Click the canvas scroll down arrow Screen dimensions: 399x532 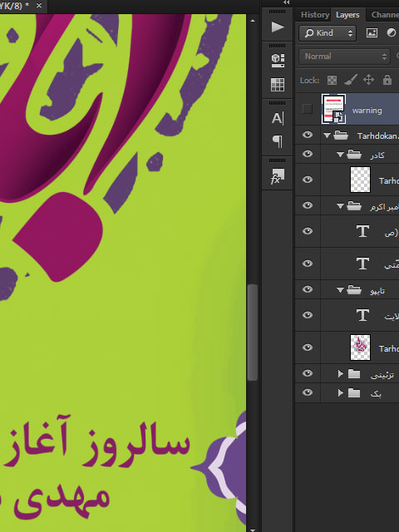click(x=253, y=530)
